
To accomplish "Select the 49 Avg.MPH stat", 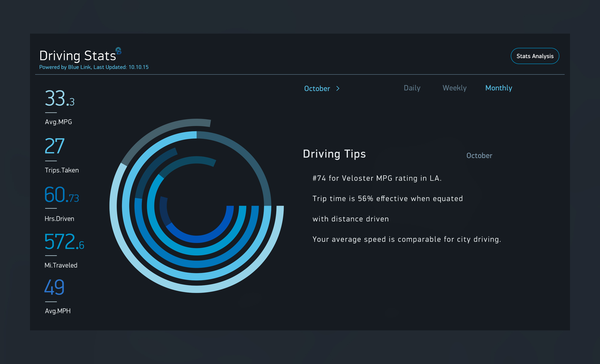I will (x=55, y=287).
